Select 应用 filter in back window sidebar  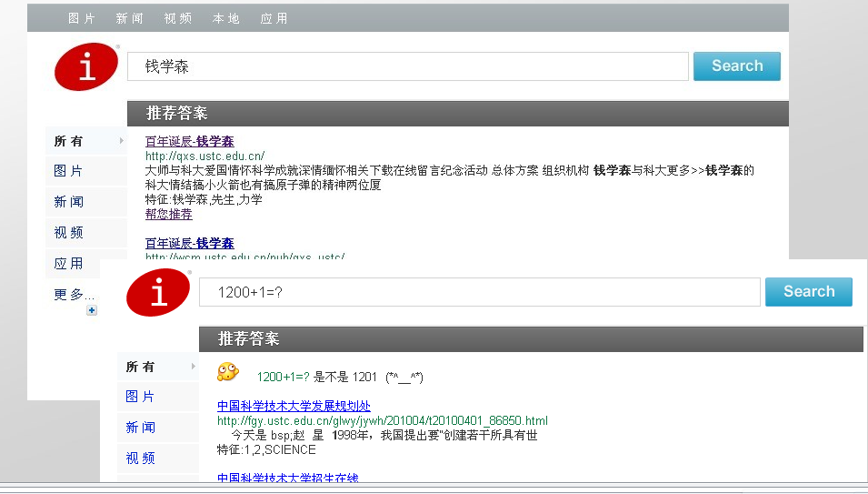[x=74, y=264]
